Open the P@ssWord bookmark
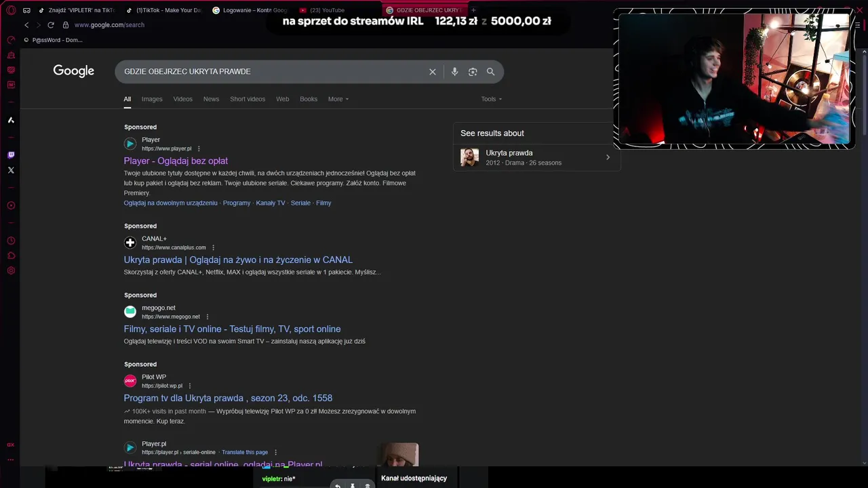This screenshot has width=868, height=488. point(53,40)
